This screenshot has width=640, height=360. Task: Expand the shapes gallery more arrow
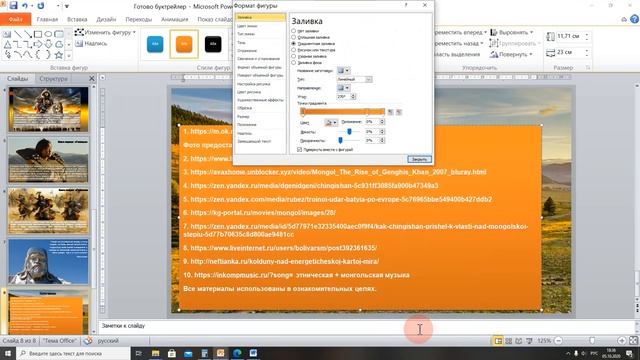pyautogui.click(x=69, y=56)
